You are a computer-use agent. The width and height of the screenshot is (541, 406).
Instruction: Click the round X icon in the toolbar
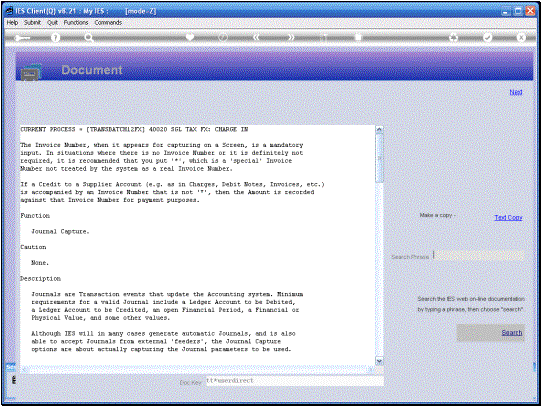coord(521,37)
